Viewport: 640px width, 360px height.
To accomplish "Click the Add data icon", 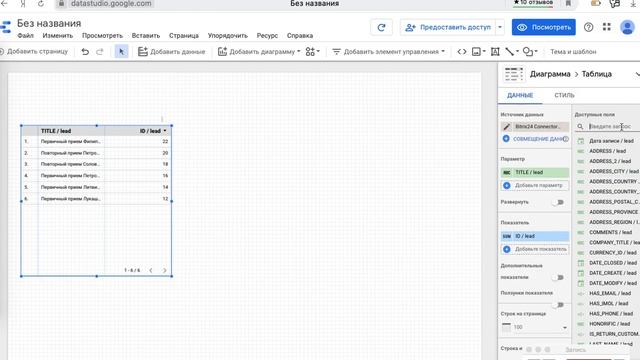I will [142, 51].
